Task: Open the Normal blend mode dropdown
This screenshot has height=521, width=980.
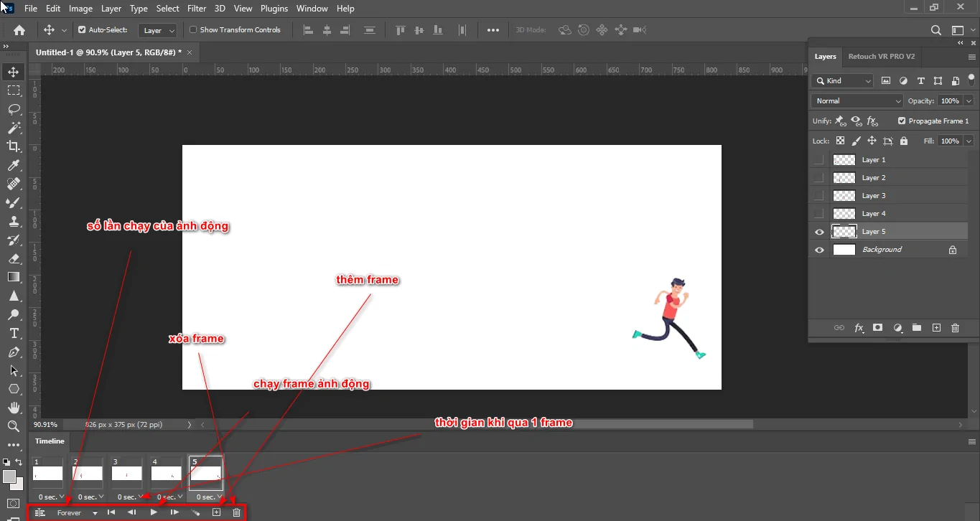Action: (856, 100)
